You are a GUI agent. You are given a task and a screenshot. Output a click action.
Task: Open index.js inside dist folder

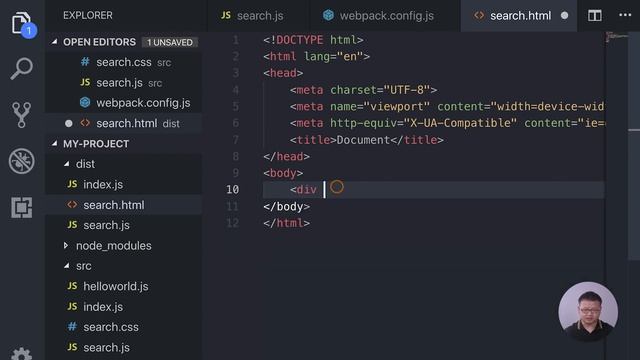[123, 184]
